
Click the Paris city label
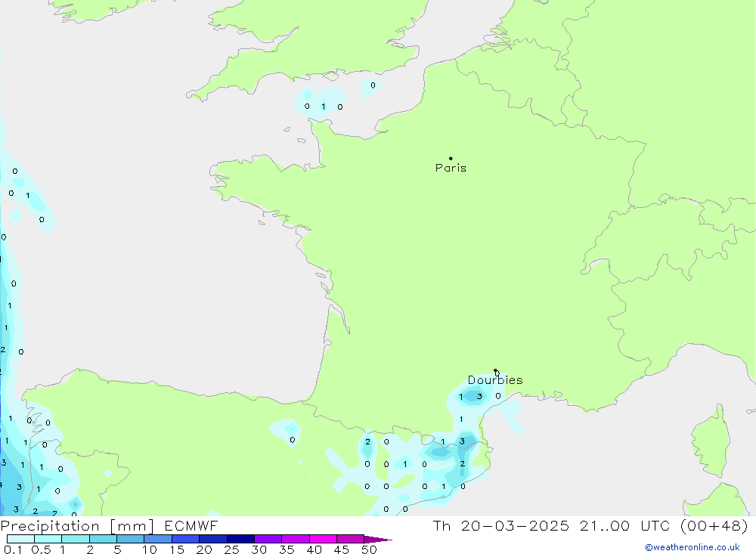pos(451,168)
